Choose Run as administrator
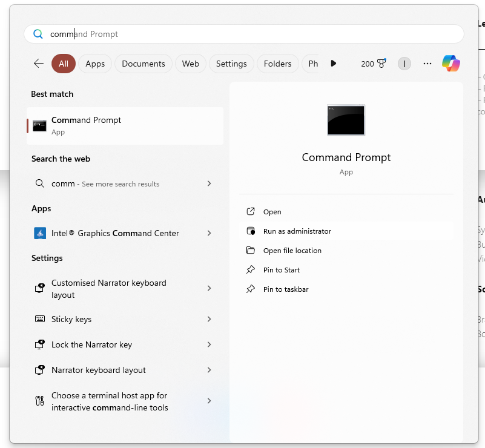Viewport: 485px width, 448px height. 297,231
